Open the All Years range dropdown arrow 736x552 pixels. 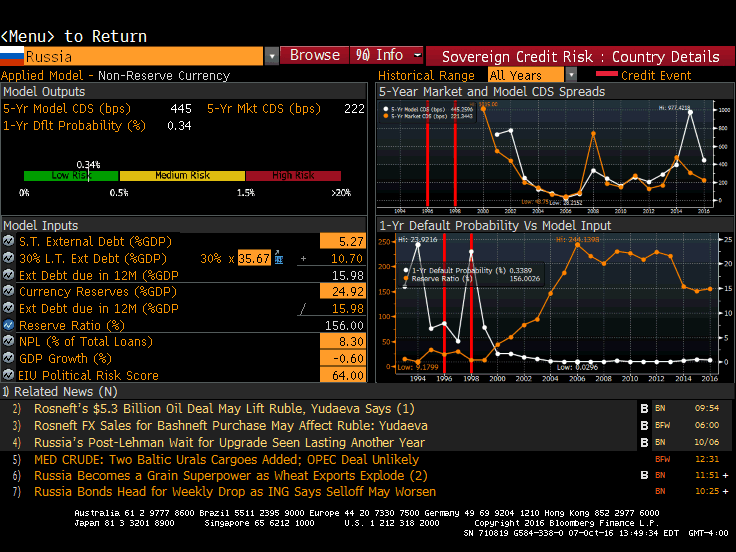(x=571, y=75)
